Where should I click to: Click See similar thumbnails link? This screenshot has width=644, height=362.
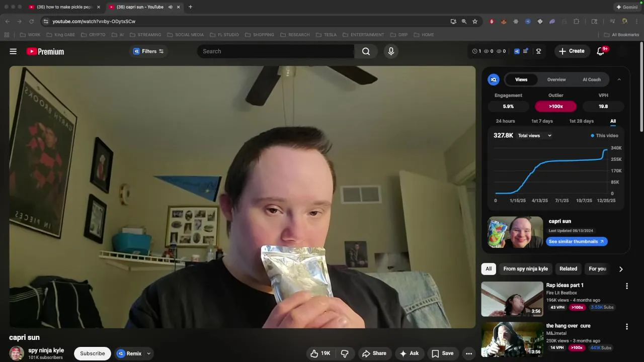(577, 242)
